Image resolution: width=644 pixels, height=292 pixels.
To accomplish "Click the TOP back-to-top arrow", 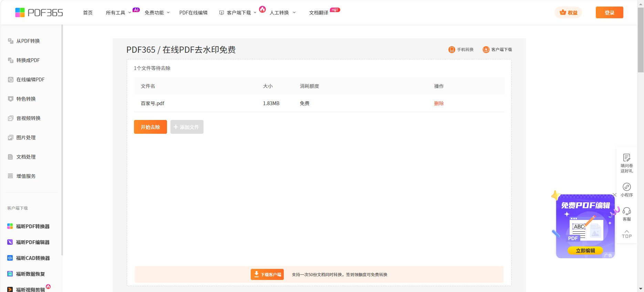I will [x=626, y=234].
